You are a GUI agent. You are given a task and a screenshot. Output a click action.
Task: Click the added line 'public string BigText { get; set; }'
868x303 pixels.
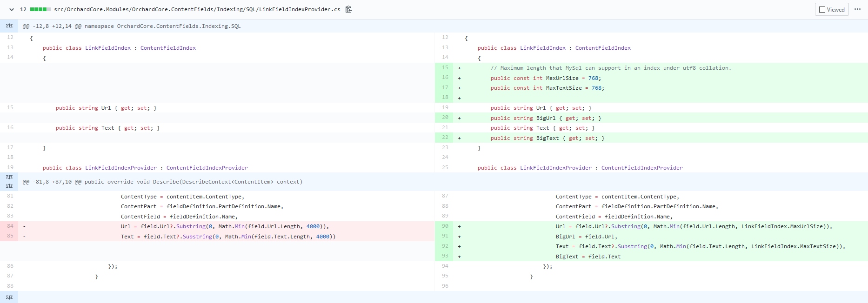coord(548,138)
